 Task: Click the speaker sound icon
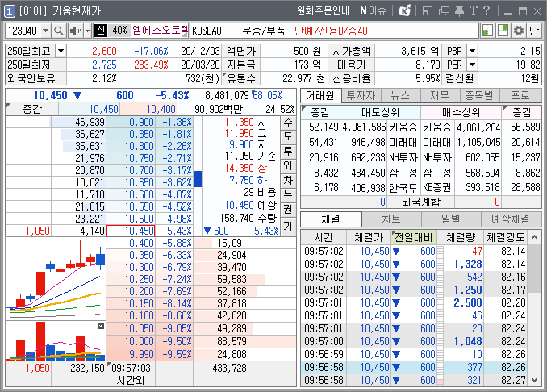75,31
